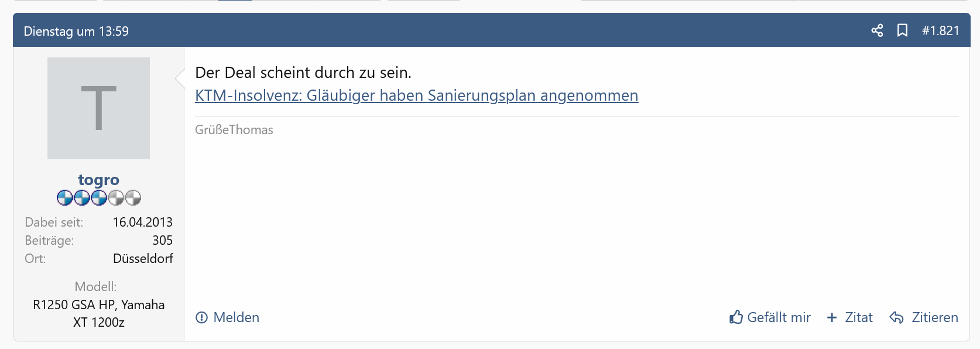The height and width of the screenshot is (349, 980).
Task: Click the R1250 GSA HP model text
Action: point(74,304)
